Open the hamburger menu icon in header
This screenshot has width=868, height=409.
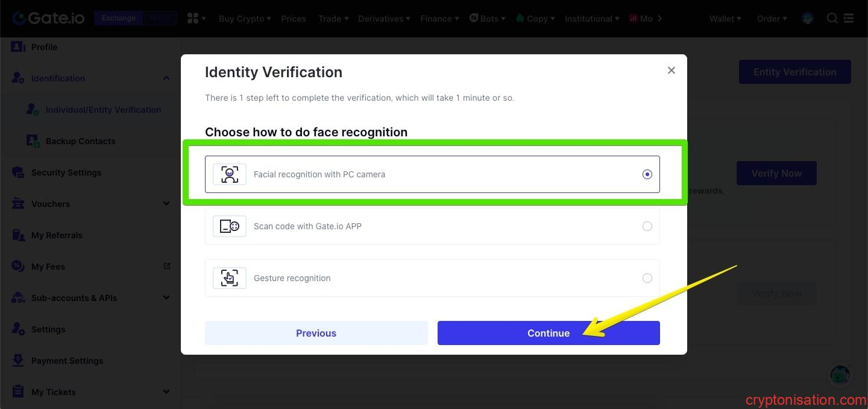849,19
